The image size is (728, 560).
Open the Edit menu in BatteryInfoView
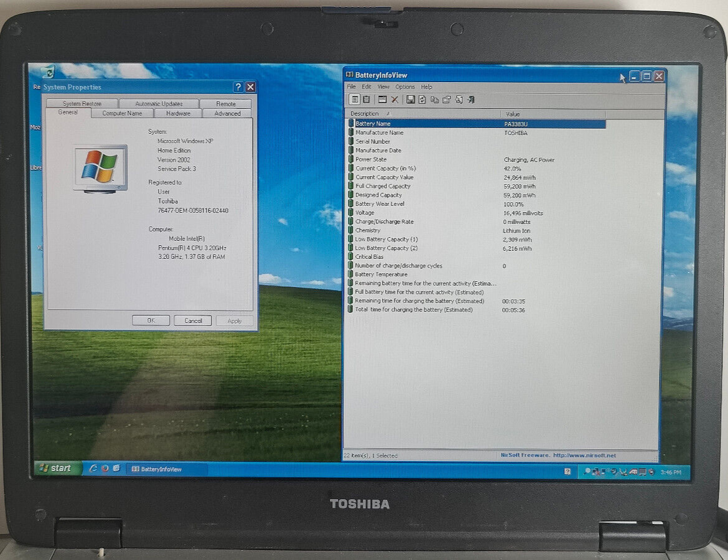pyautogui.click(x=366, y=87)
